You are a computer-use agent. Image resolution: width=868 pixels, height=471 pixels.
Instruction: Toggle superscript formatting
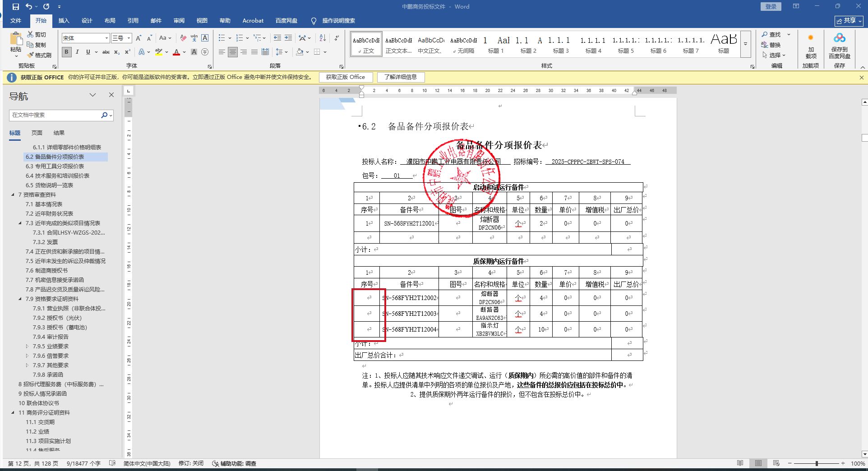click(128, 52)
